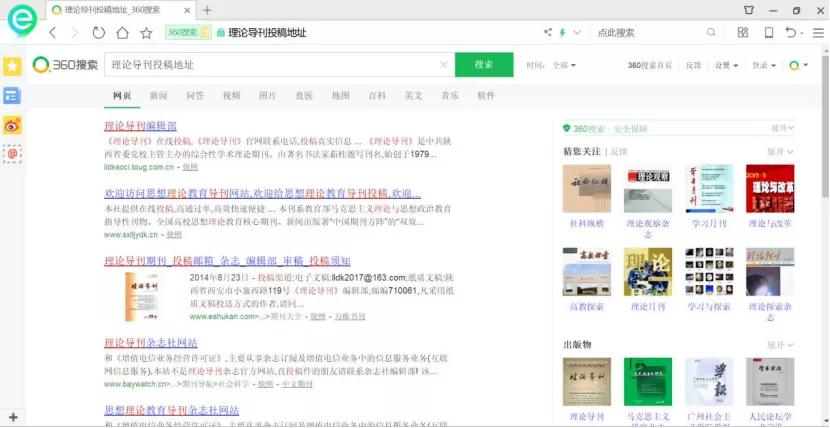
Task: Open the mail @ icon in sidebar
Action: pyautogui.click(x=12, y=154)
